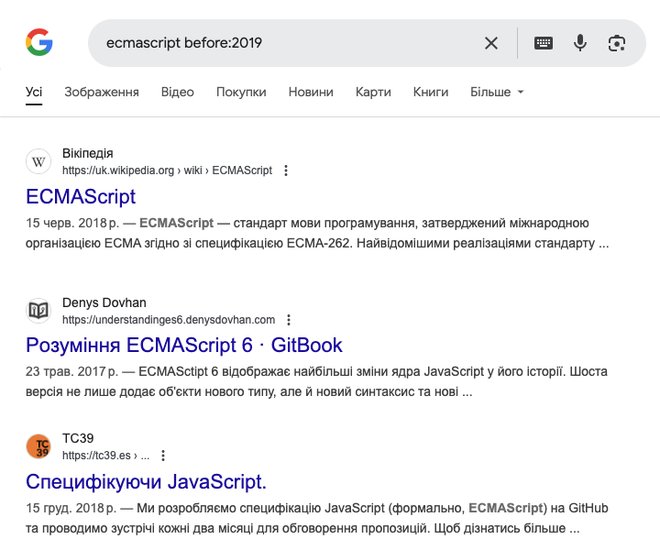Select the date 15 груд. 2018 р. in the snippet

[71, 508]
